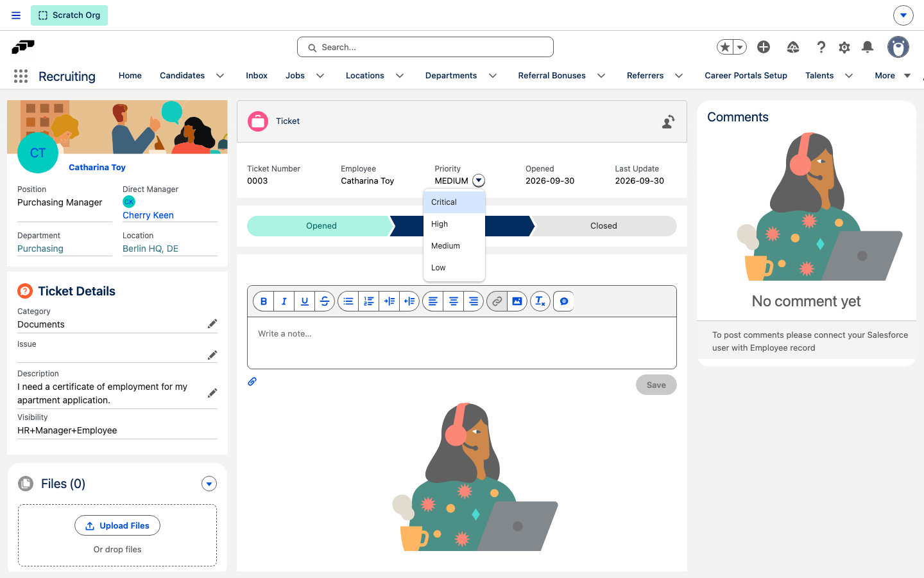The image size is (924, 578).
Task: Open the help question mark icon
Action: (821, 47)
